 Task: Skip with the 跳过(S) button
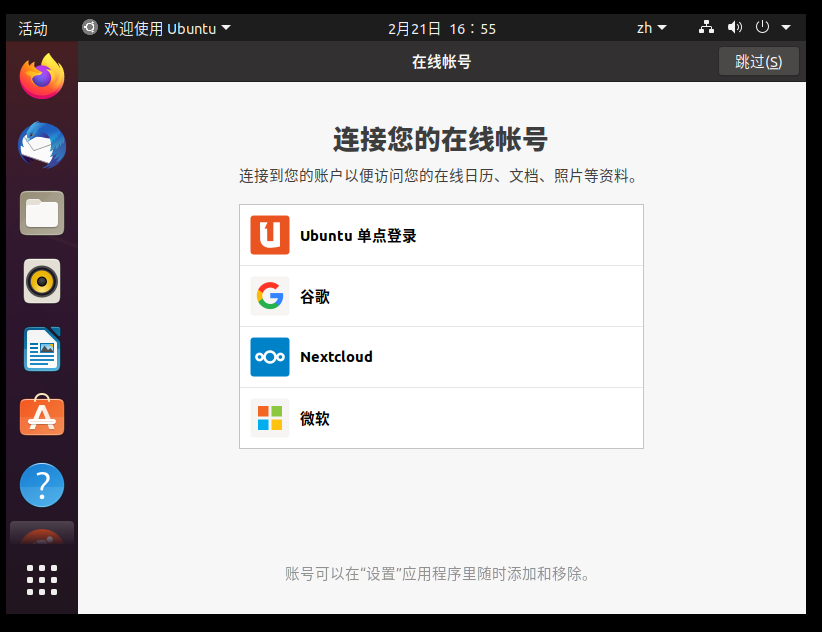(x=758, y=61)
